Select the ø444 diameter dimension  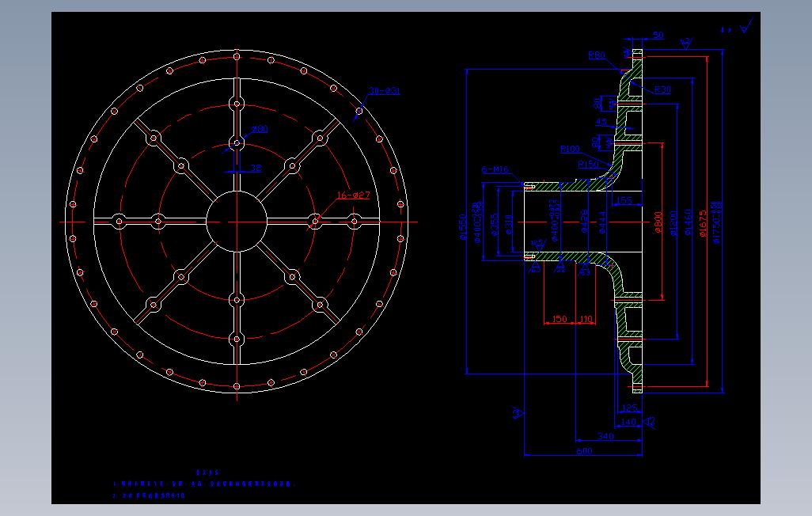[x=602, y=222]
